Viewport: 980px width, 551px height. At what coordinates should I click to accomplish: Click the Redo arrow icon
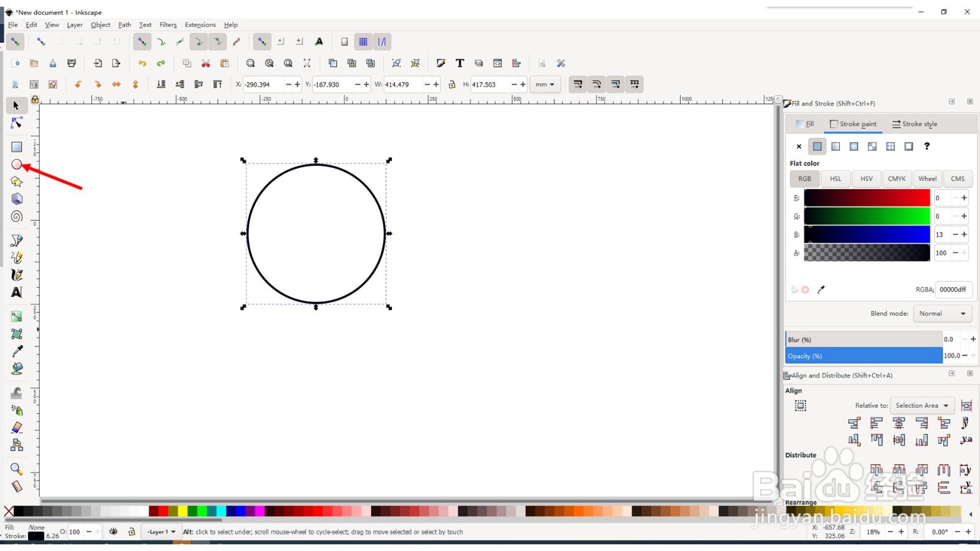point(161,63)
